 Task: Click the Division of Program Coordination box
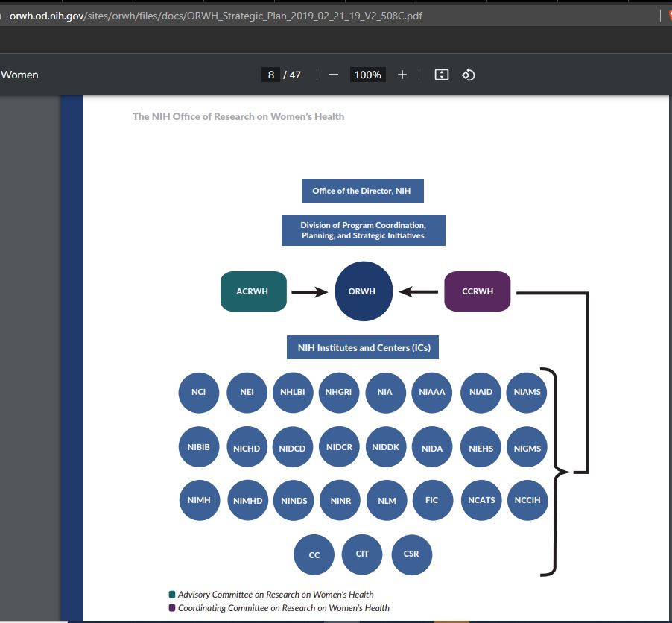click(x=364, y=230)
